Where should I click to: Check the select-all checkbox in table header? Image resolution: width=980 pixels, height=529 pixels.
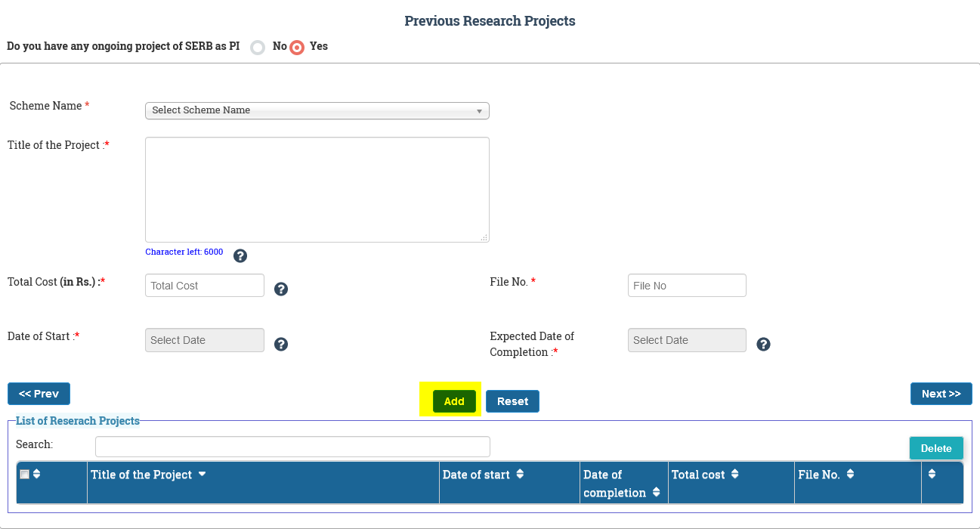[x=25, y=474]
